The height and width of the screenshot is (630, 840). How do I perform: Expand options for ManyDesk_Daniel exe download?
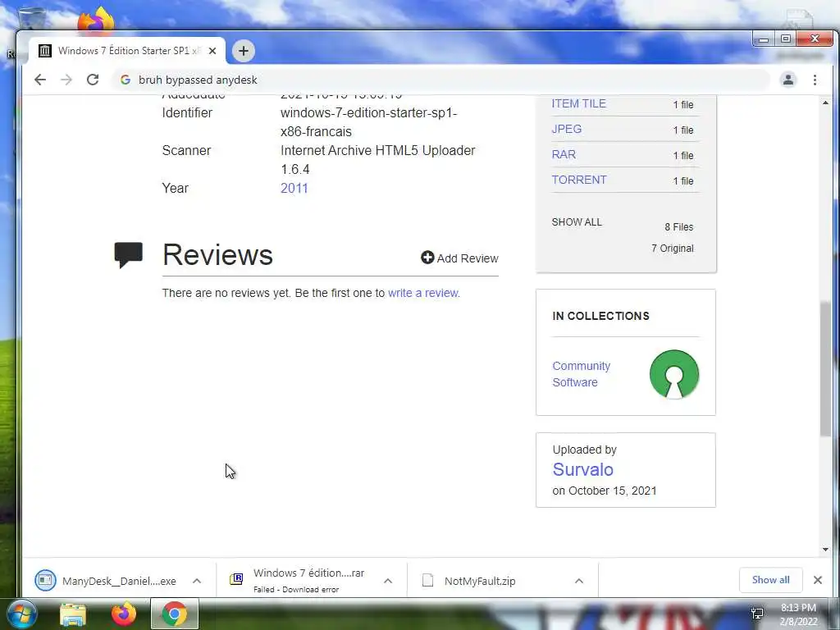click(x=197, y=581)
